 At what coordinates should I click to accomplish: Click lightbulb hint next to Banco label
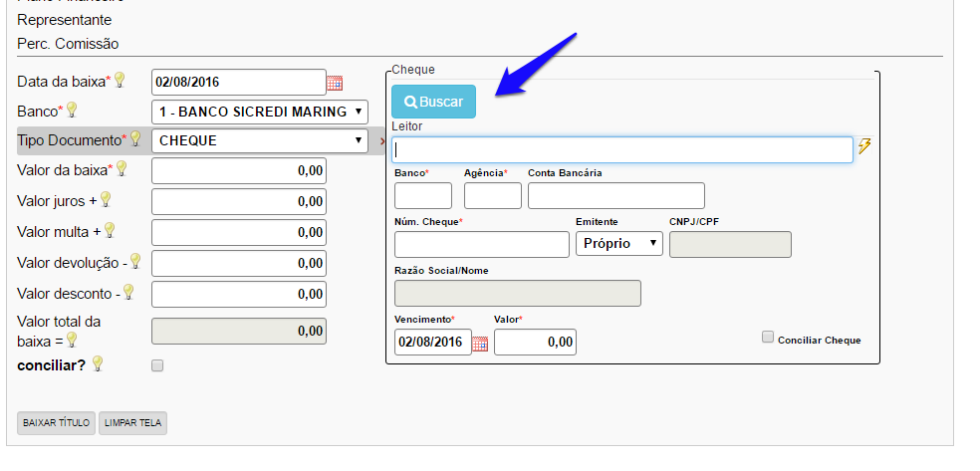(x=72, y=110)
